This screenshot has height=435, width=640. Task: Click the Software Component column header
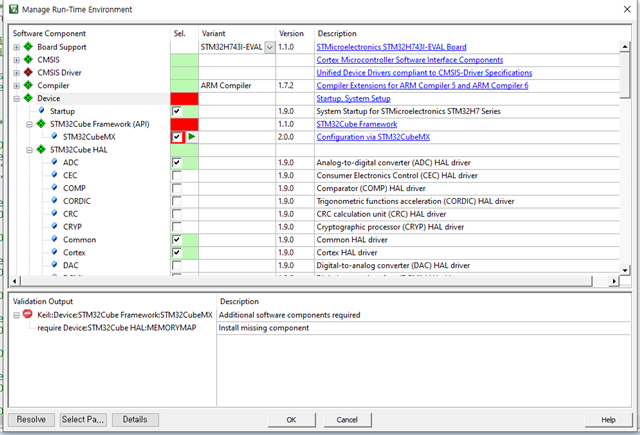tap(49, 33)
